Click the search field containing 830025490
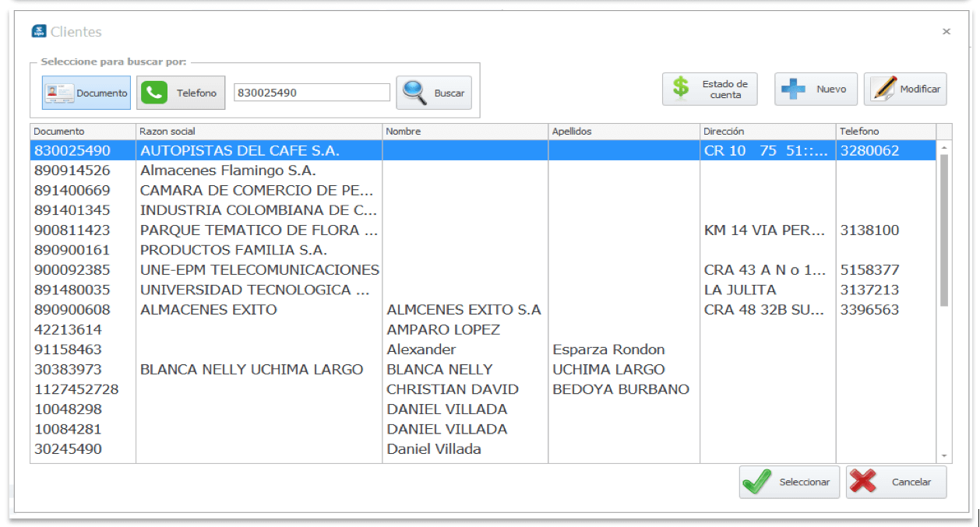Viewport: 980px width, 527px height. [312, 93]
